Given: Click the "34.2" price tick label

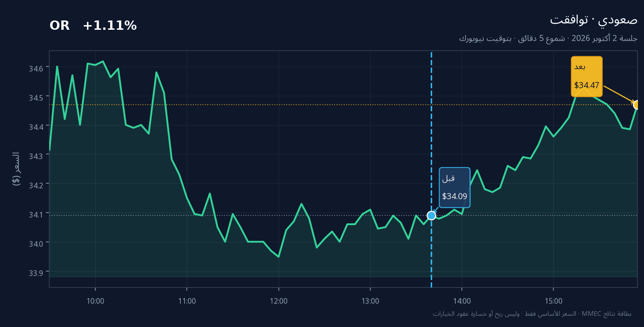Looking at the screenshot, I should click(36, 185).
